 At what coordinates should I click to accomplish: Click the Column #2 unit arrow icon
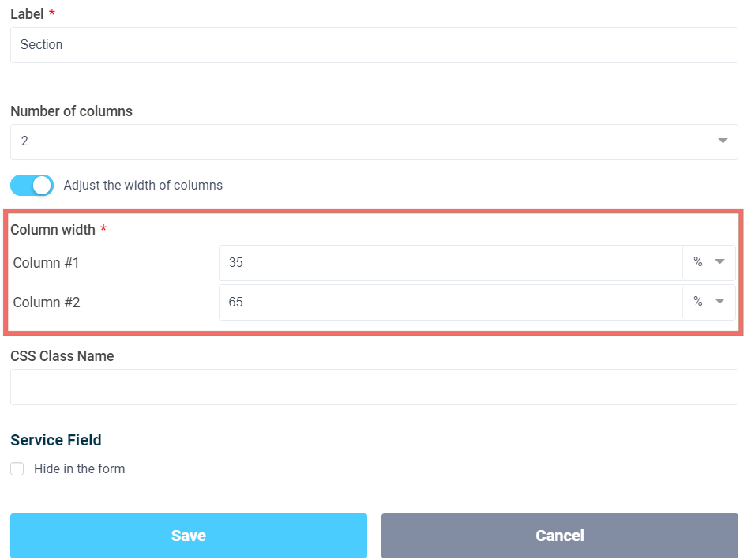point(719,302)
